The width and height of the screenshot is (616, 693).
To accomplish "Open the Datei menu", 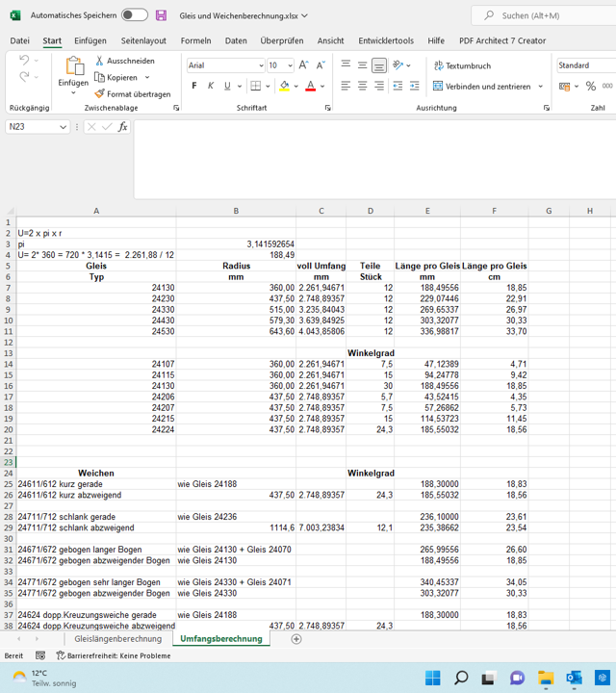I will pos(20,40).
